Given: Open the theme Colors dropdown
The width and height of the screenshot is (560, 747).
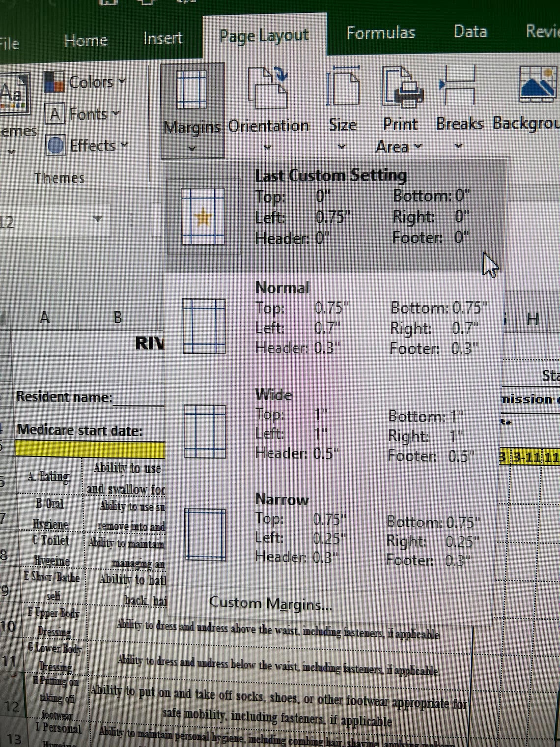Looking at the screenshot, I should tap(85, 82).
